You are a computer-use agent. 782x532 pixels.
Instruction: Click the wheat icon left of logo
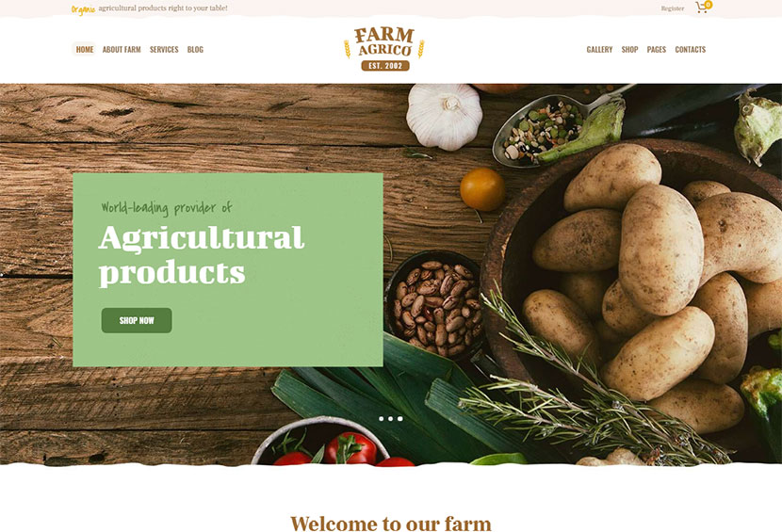pos(347,49)
